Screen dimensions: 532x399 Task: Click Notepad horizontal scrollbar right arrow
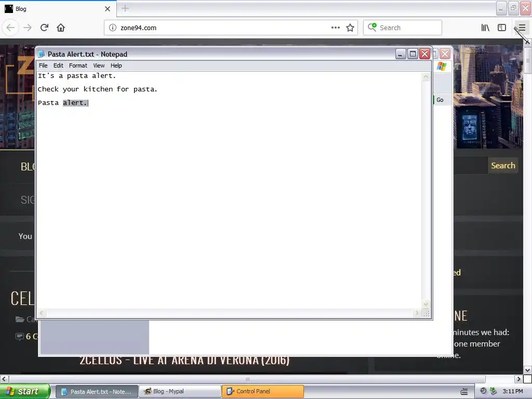point(417,313)
